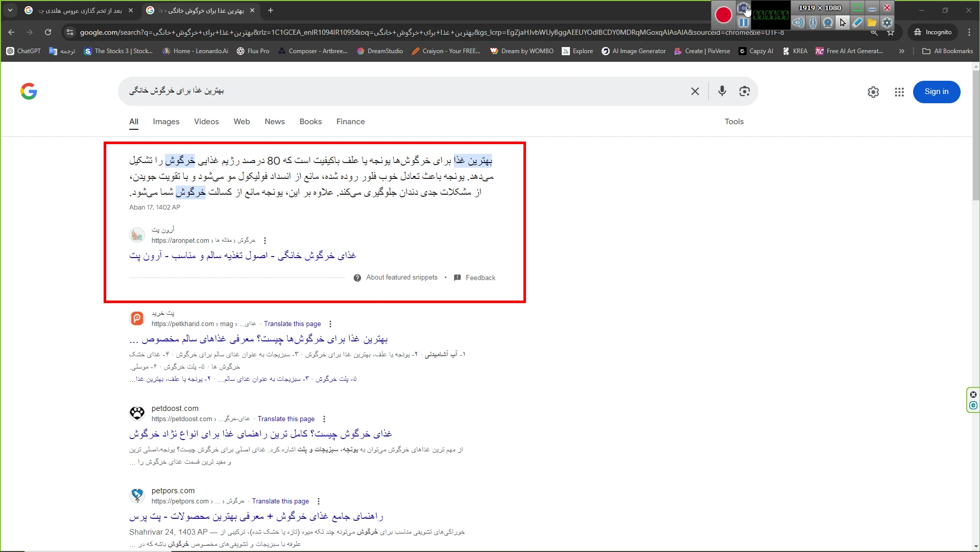The width and height of the screenshot is (980, 552).
Task: Click inside the Google search box
Action: 409,91
